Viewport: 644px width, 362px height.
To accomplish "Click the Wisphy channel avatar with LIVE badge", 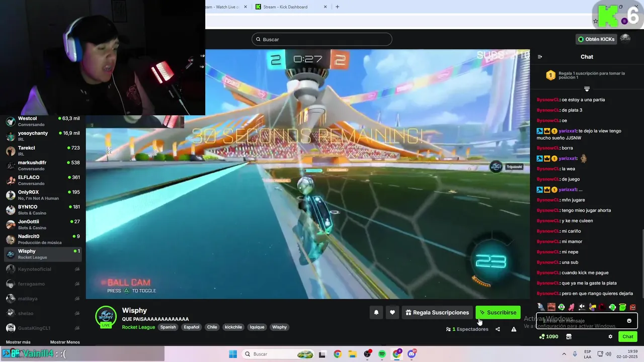I will point(106,317).
